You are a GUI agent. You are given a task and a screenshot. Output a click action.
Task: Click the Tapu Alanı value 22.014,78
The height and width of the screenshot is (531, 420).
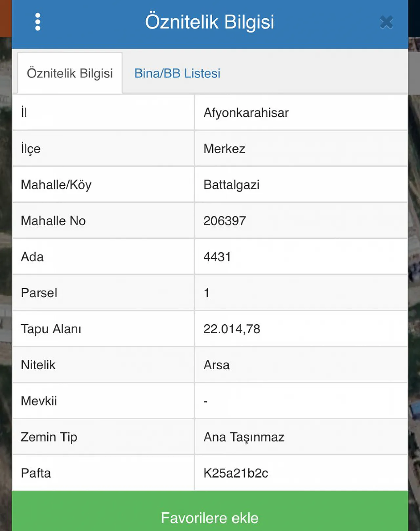click(232, 329)
